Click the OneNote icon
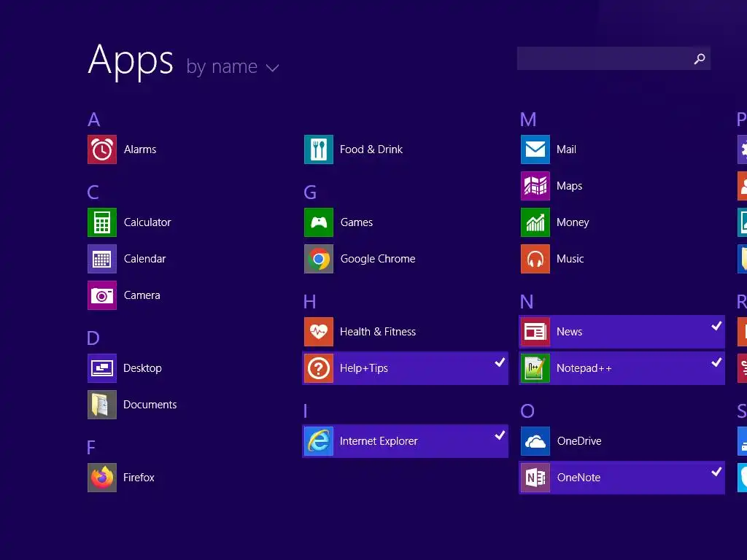Image resolution: width=747 pixels, height=560 pixels. (535, 478)
